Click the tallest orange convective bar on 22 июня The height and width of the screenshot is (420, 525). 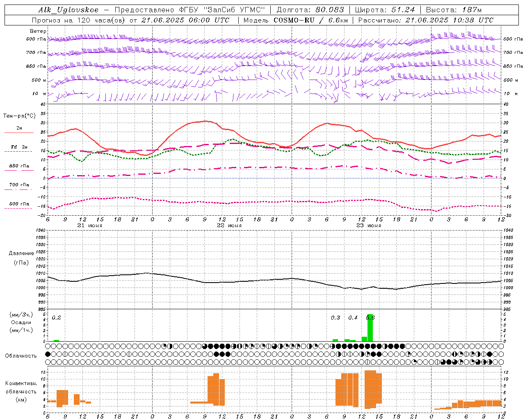[x=216, y=389]
